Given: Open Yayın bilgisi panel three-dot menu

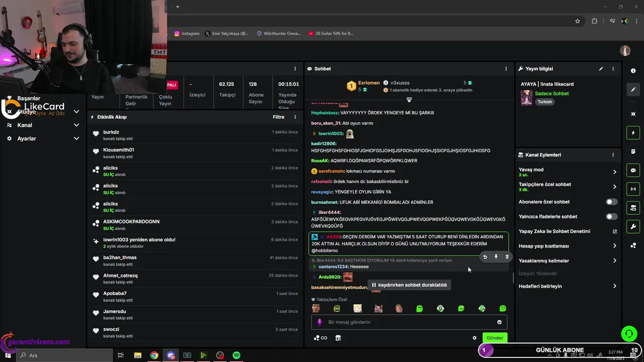Looking at the screenshot, I should pos(613,69).
